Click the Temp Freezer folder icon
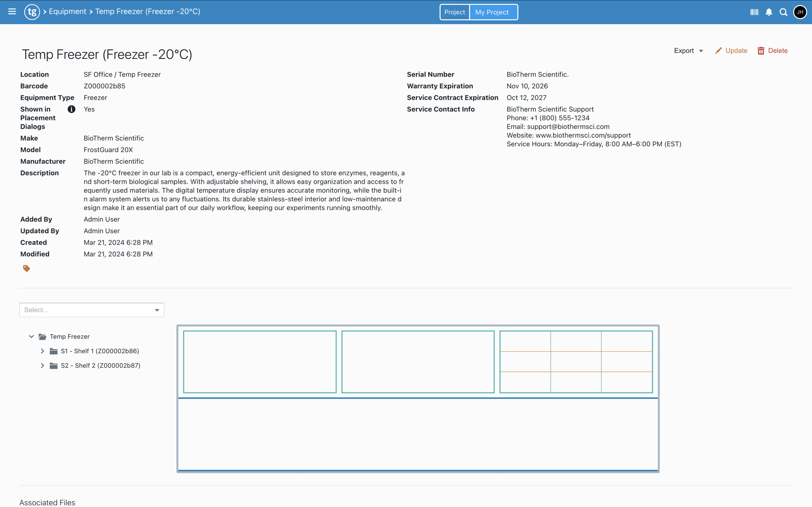This screenshot has height=507, width=812. [42, 337]
